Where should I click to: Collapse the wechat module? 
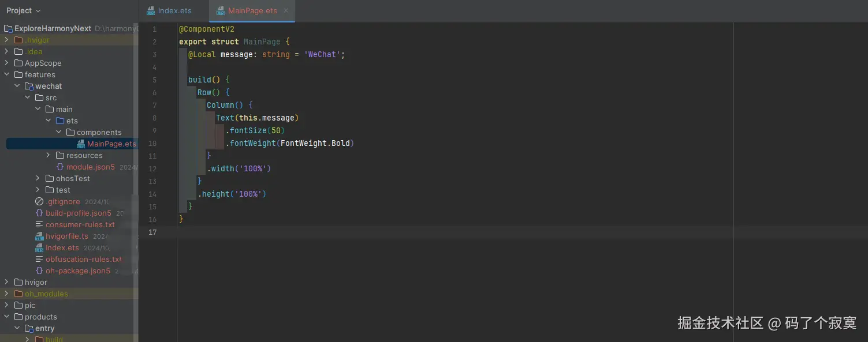pyautogui.click(x=17, y=86)
